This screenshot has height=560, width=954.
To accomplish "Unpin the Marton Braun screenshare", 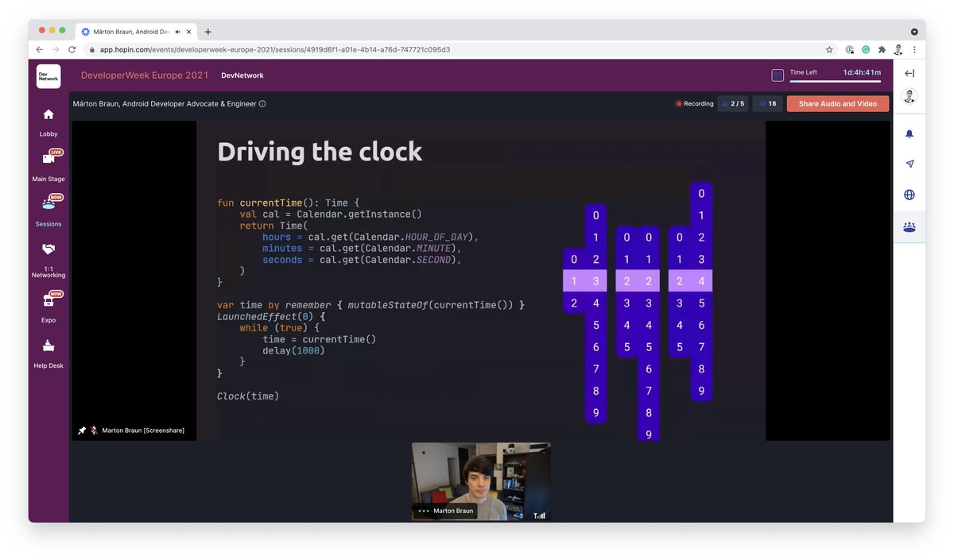I will coord(82,431).
